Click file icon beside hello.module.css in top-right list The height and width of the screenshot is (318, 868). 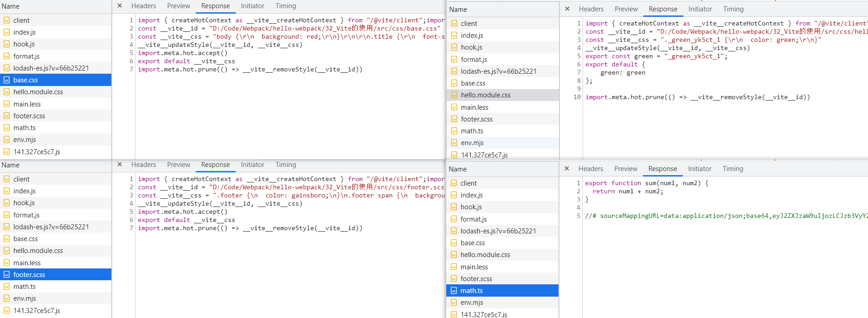454,95
